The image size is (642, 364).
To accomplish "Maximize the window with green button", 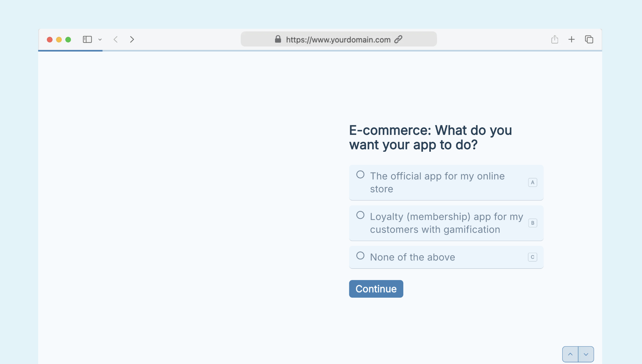I will [x=68, y=39].
